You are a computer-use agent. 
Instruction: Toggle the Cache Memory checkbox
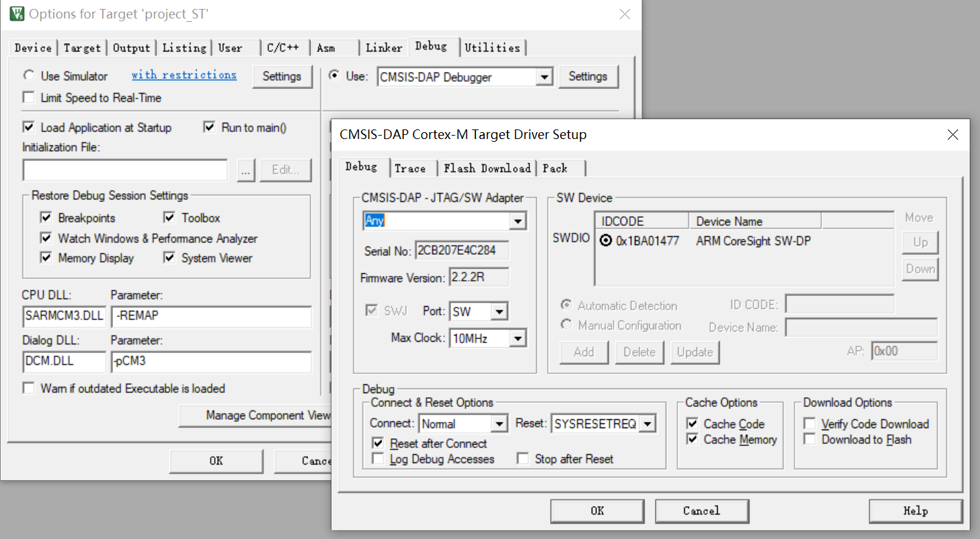pos(692,440)
